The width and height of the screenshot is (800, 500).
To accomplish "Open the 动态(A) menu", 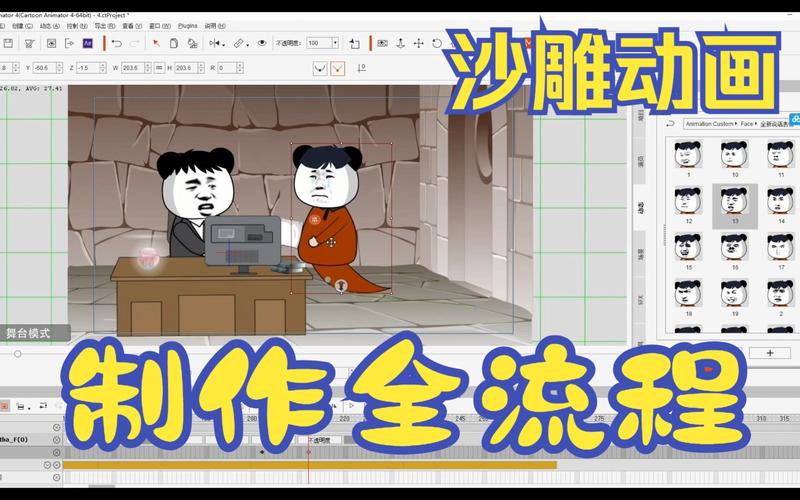I will [49, 26].
